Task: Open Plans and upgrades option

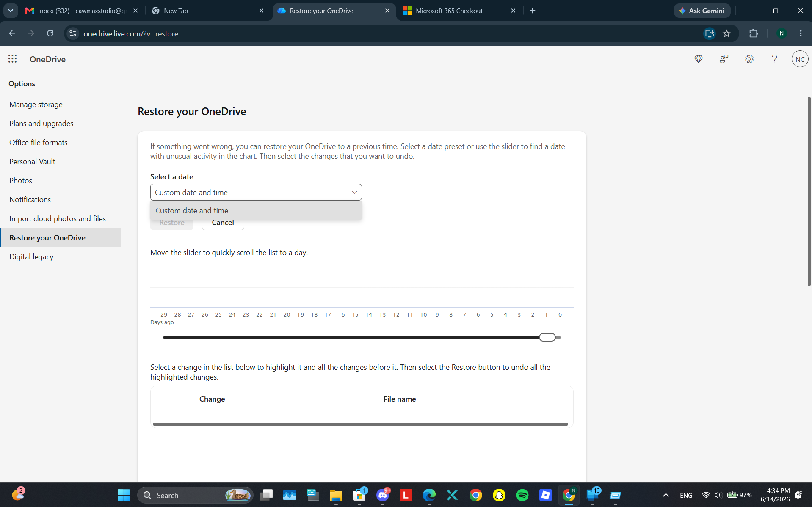Action: (41, 123)
